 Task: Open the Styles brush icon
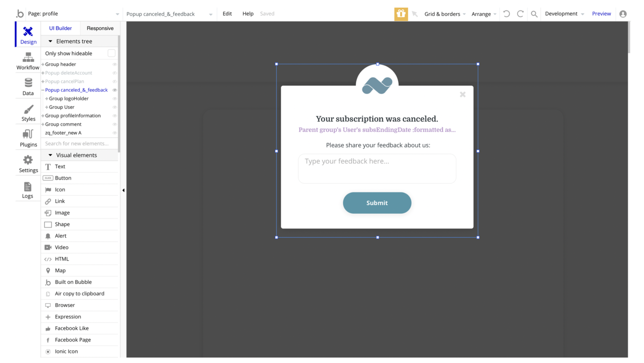tap(28, 109)
